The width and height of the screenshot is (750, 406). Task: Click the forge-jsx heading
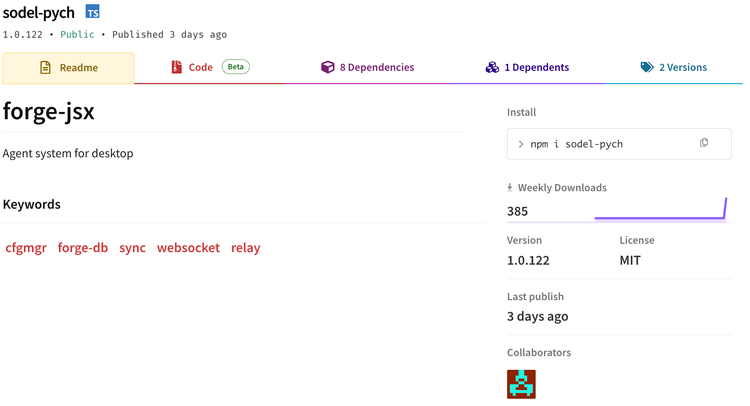pos(49,111)
